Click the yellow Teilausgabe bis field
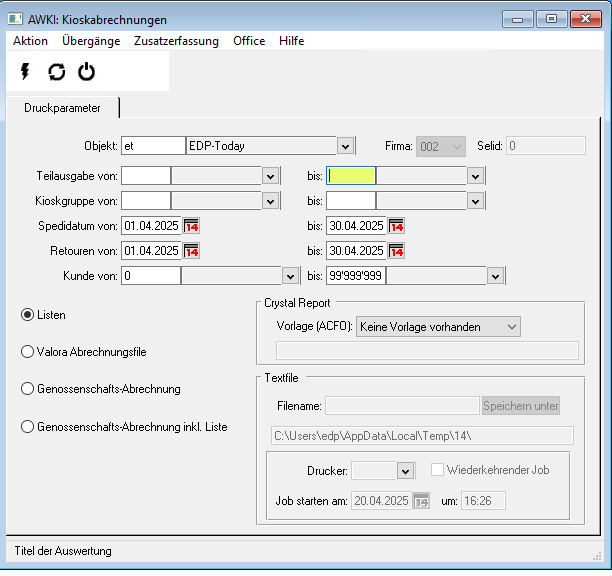 click(x=351, y=176)
